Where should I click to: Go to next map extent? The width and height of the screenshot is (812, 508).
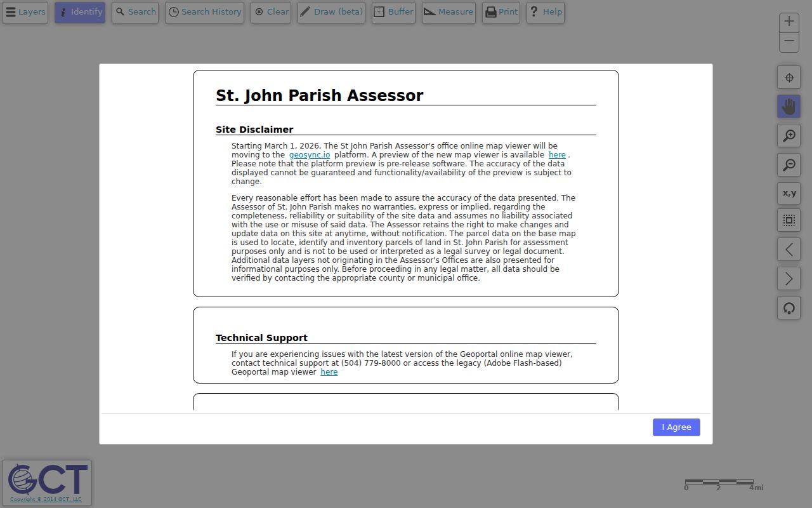[x=789, y=279]
